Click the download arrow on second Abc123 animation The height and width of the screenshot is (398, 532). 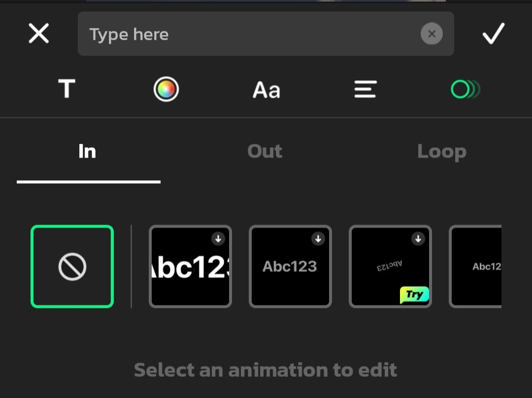pyautogui.click(x=318, y=239)
